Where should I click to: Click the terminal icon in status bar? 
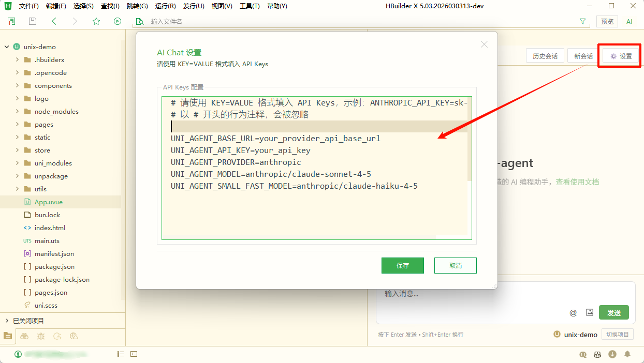point(134,354)
